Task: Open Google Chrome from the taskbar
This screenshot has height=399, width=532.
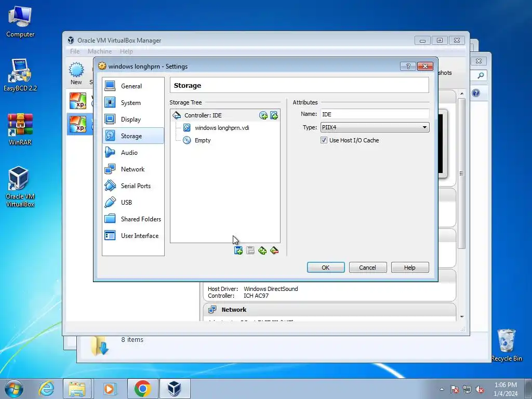Action: click(x=142, y=389)
